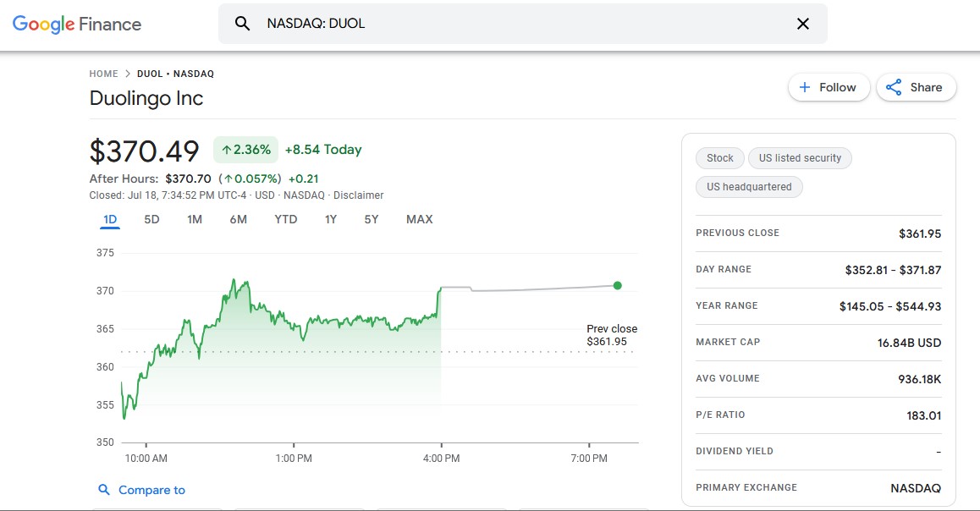
Task: Click the Google Finance logo
Action: [x=77, y=24]
